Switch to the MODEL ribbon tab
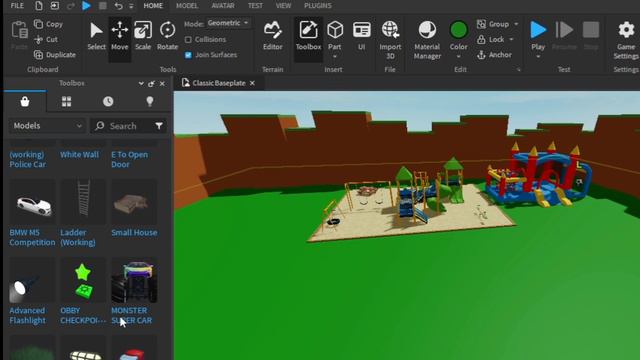The image size is (640, 360). 187,6
